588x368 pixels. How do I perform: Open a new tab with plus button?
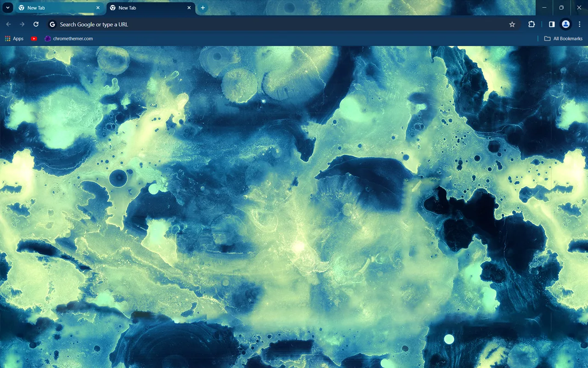[203, 8]
